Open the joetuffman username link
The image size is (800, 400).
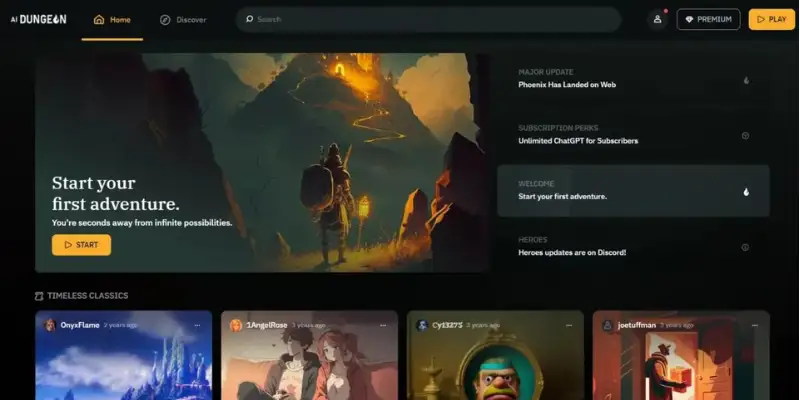click(636, 325)
